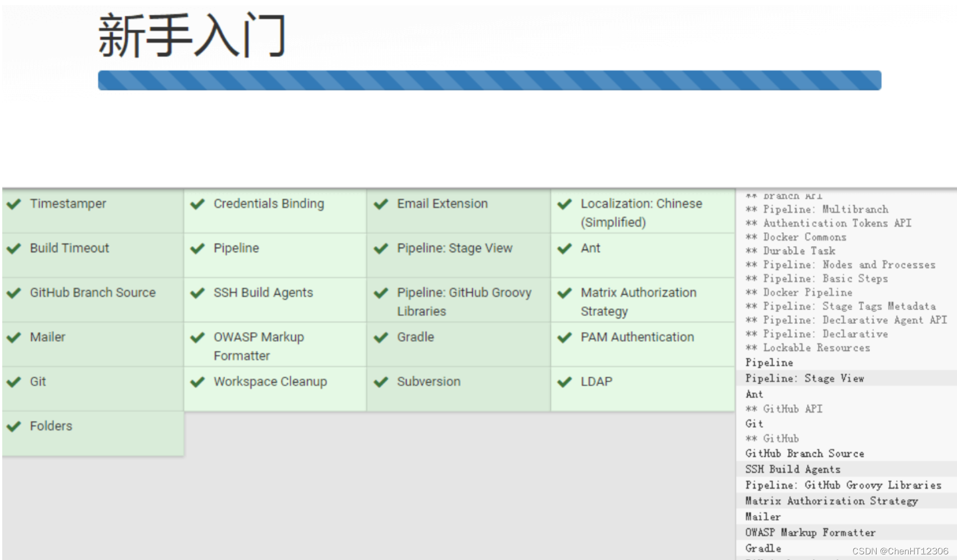Click the checkmark beside Email Extension
Screen dimensions: 957x560
(381, 204)
